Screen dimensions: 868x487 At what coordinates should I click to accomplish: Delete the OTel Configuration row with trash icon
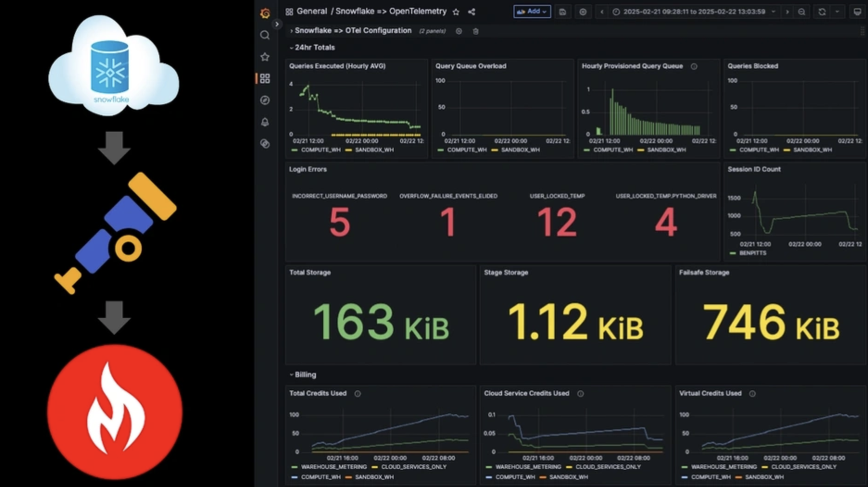tap(476, 31)
